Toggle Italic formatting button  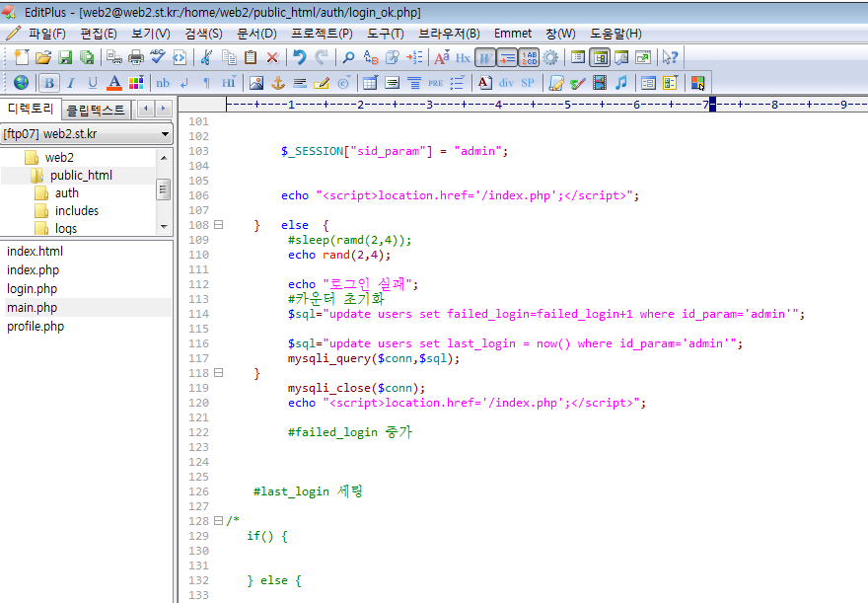point(71,83)
